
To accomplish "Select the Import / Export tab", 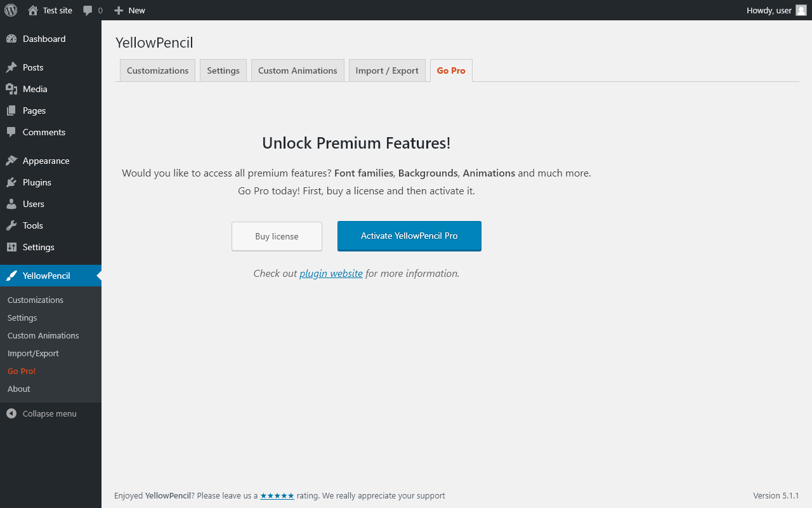I will click(x=387, y=70).
